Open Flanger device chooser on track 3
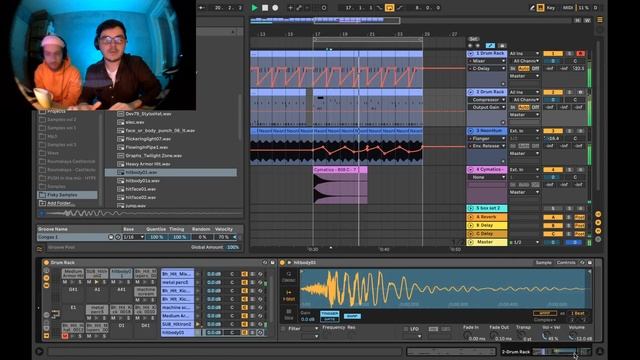The width and height of the screenshot is (640, 360). 487,138
